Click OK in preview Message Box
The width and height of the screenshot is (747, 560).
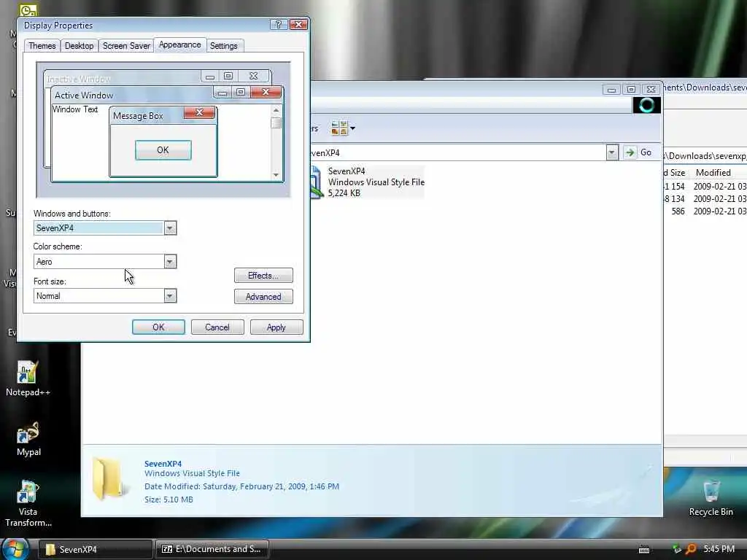[163, 150]
